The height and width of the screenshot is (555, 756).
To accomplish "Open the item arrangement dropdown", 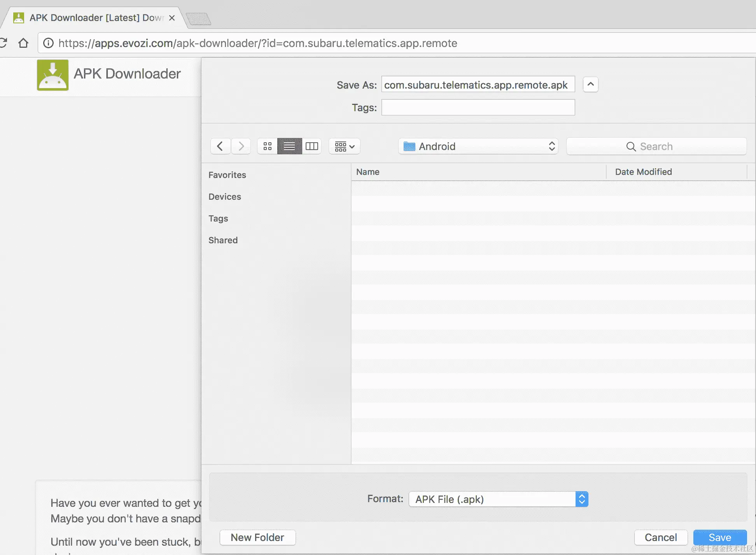I will click(344, 146).
